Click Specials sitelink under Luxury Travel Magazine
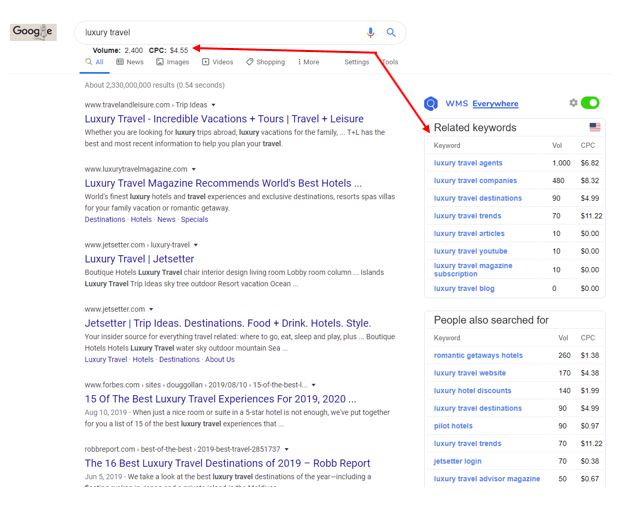This screenshot has height=512, width=628. (194, 220)
